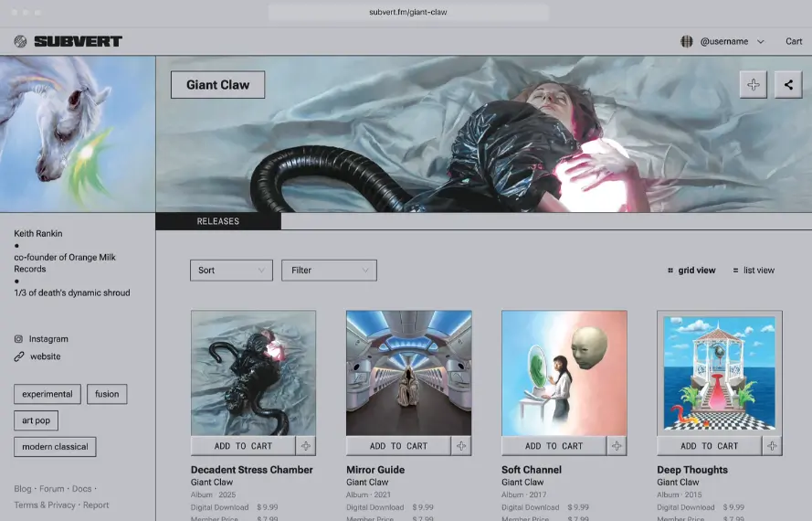The image size is (812, 521).
Task: Open the Terms & Privacy link
Action: [x=45, y=505]
